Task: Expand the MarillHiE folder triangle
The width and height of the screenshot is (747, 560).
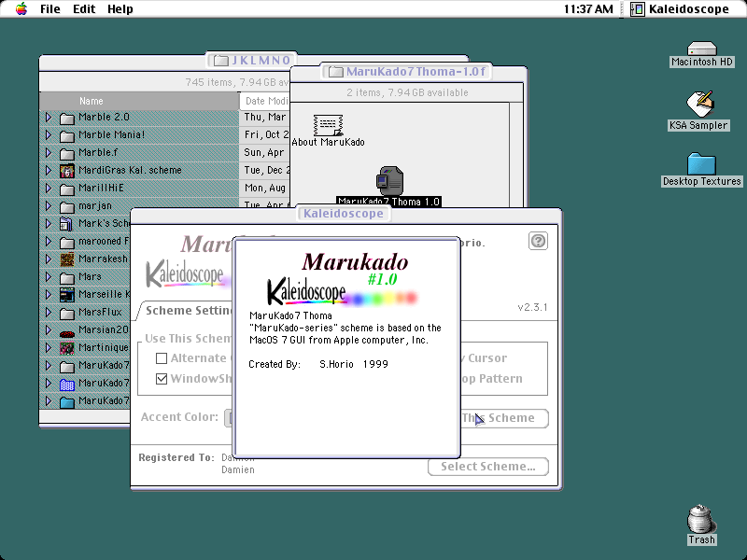Action: tap(49, 189)
